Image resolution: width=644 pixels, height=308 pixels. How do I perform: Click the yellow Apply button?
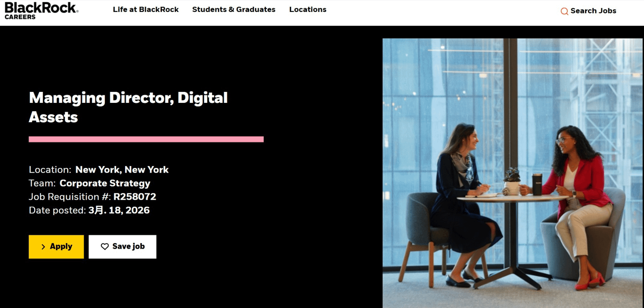(56, 247)
